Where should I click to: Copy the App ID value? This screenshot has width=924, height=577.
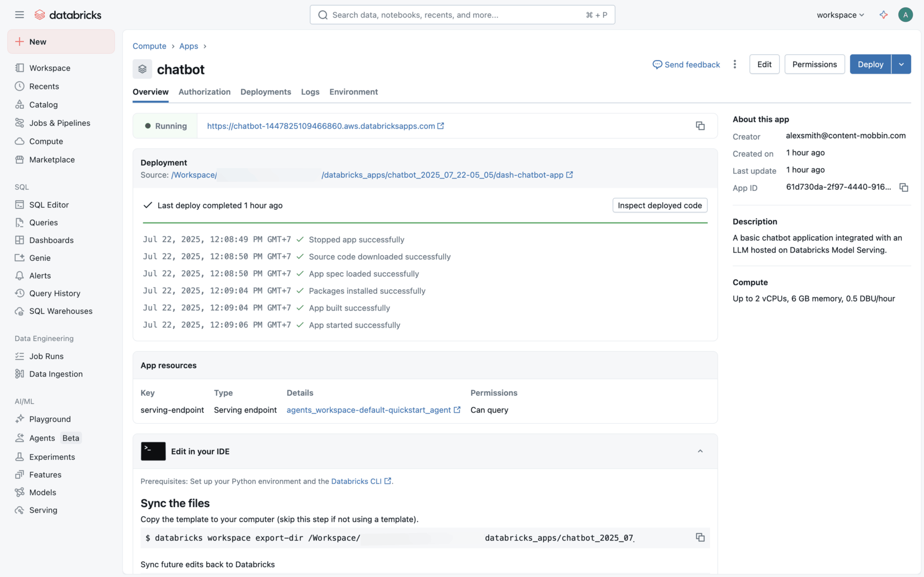coord(904,187)
